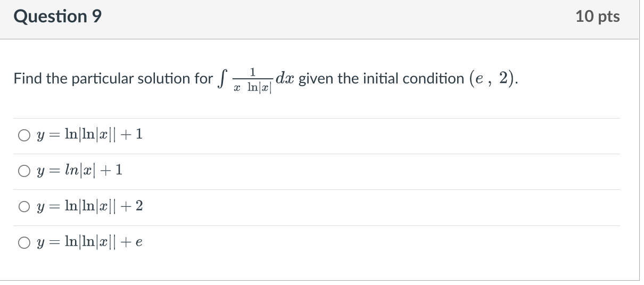The image size is (644, 285).
Task: Pick the radio button for y = ln|ln|x|| + 2
Action: click(23, 206)
